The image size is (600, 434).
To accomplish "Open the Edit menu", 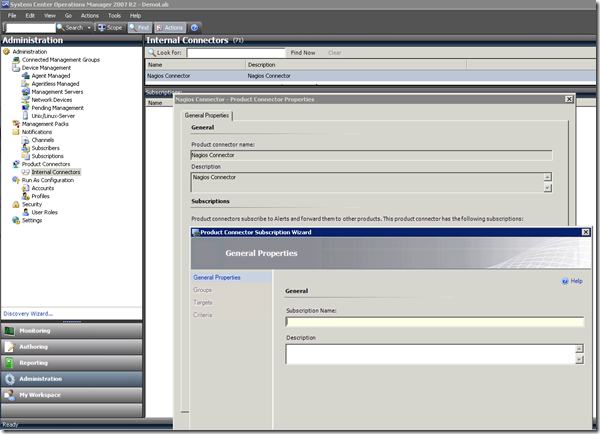I will pyautogui.click(x=30, y=16).
